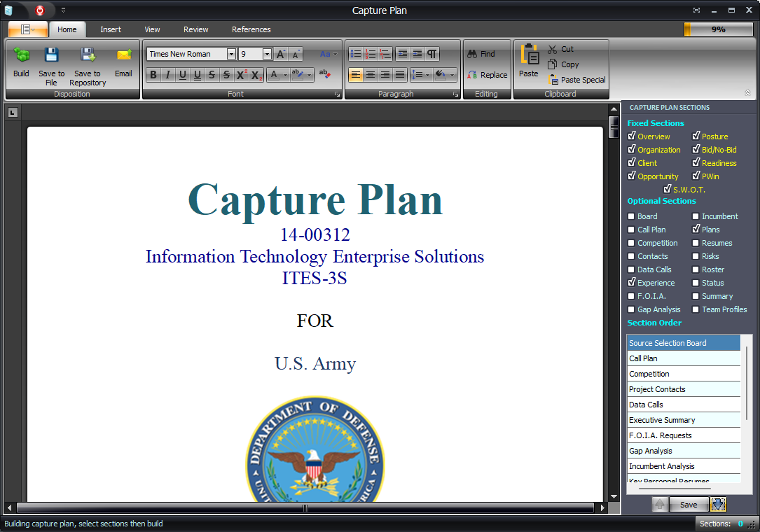The width and height of the screenshot is (760, 532).
Task: Switch to the View tab
Action: 152,29
